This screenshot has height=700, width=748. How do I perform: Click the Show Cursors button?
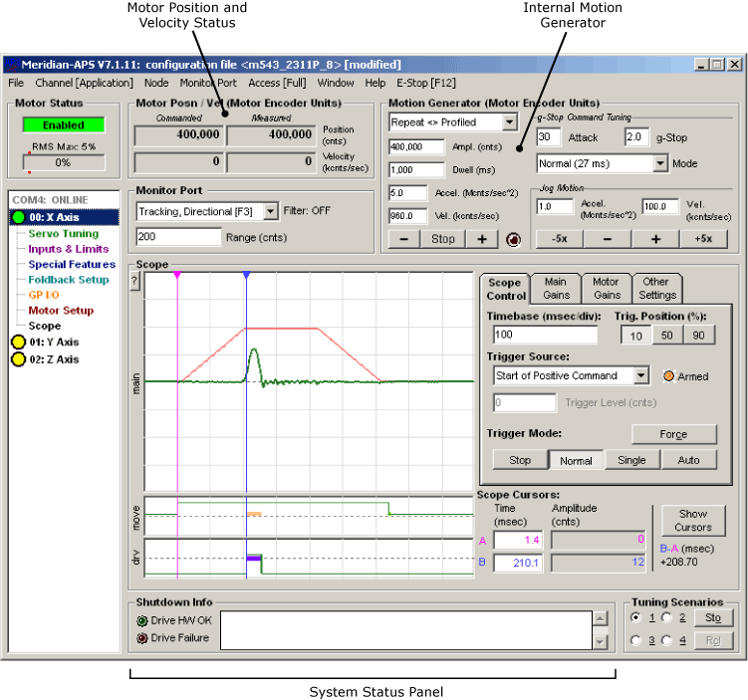click(x=692, y=521)
